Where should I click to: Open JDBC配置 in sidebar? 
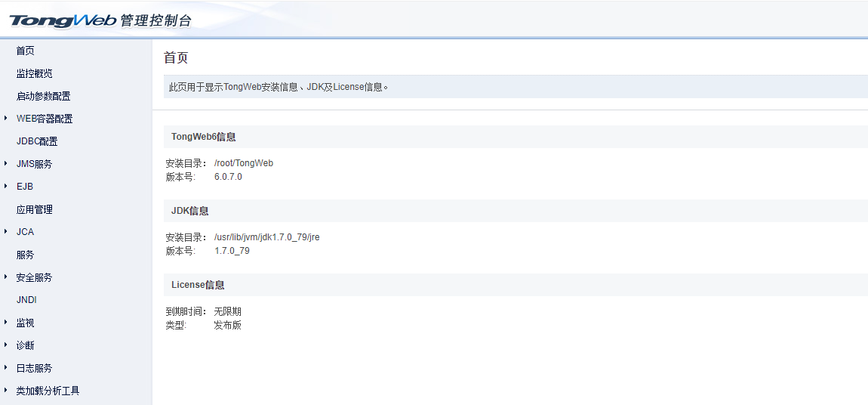click(37, 142)
